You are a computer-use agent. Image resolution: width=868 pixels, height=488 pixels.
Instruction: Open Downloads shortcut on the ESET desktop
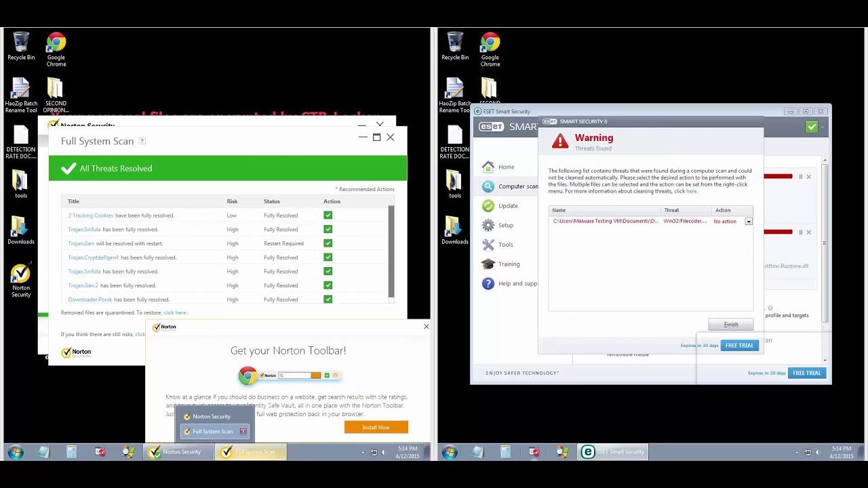455,230
